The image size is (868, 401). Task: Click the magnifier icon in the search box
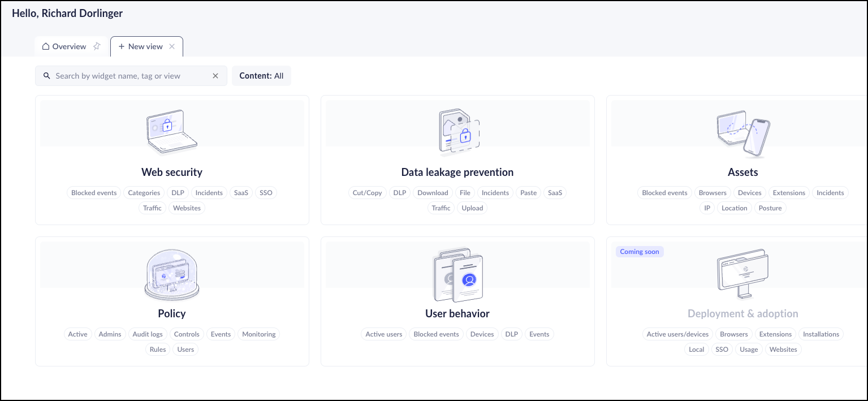pyautogui.click(x=47, y=76)
